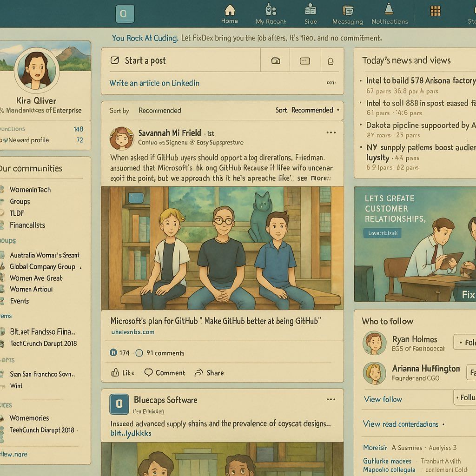Open the Notifications bell icon
The width and height of the screenshot is (476, 476).
pyautogui.click(x=389, y=9)
